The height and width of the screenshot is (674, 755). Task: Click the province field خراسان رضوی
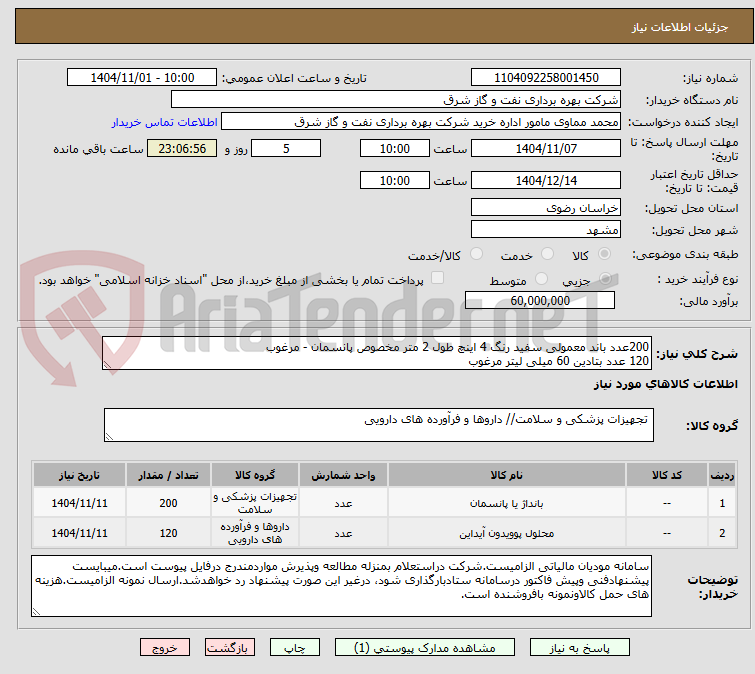(546, 207)
